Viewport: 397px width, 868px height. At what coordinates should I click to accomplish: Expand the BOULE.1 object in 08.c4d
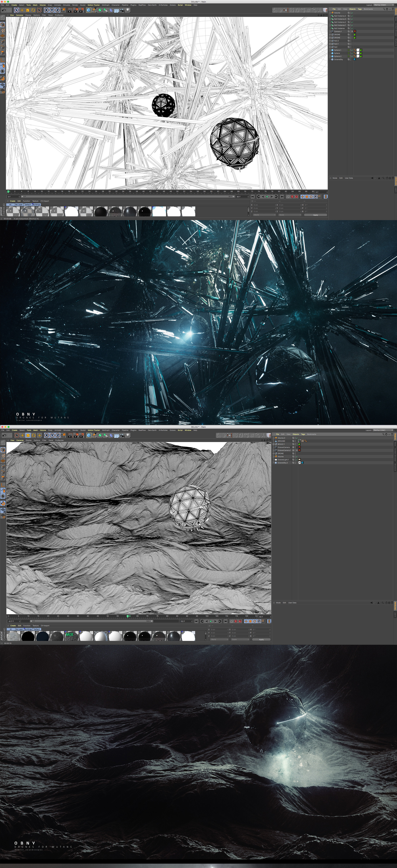point(273,444)
